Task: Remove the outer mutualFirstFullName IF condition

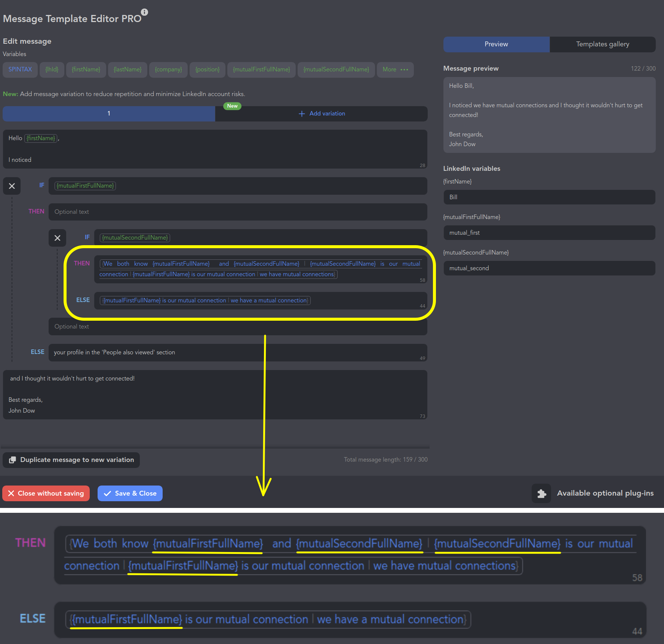Action: click(x=12, y=186)
